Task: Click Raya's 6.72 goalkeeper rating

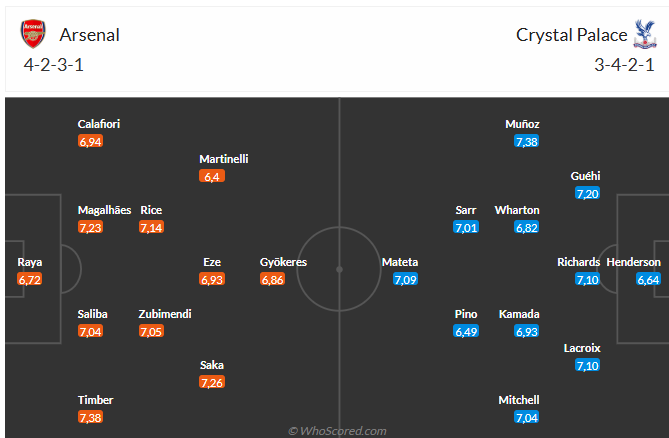Action: (30, 279)
